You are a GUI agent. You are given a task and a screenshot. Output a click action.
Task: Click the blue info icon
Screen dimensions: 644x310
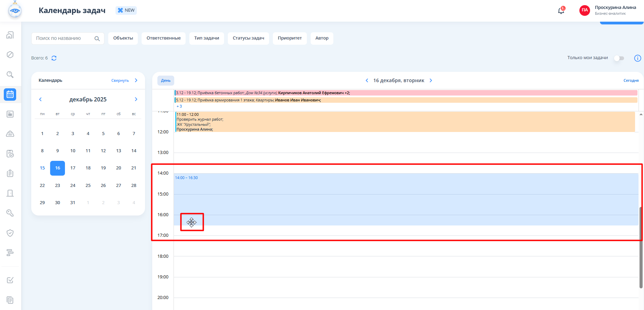(637, 58)
